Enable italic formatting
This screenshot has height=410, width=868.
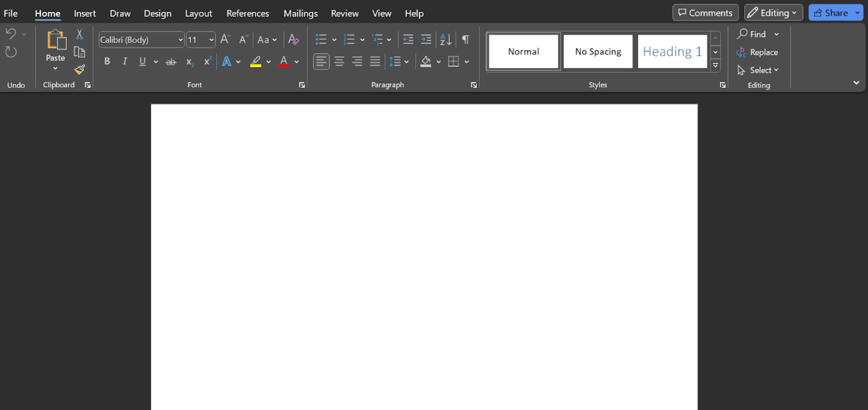124,61
